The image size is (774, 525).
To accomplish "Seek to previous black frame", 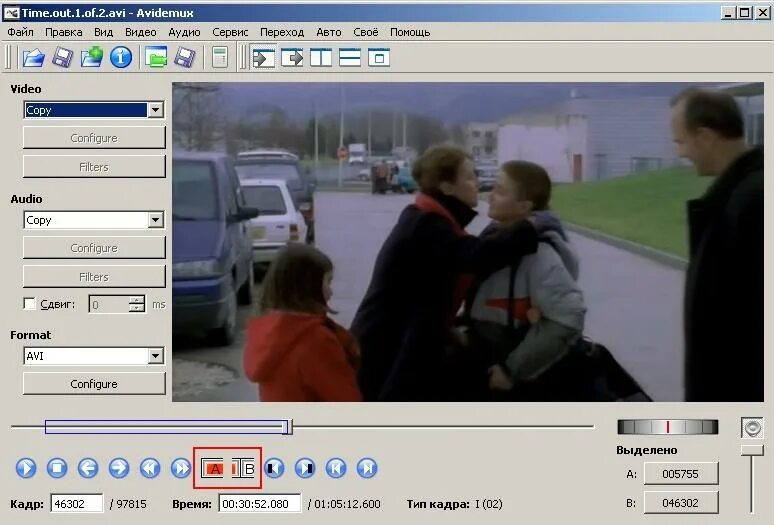I will point(274,468).
